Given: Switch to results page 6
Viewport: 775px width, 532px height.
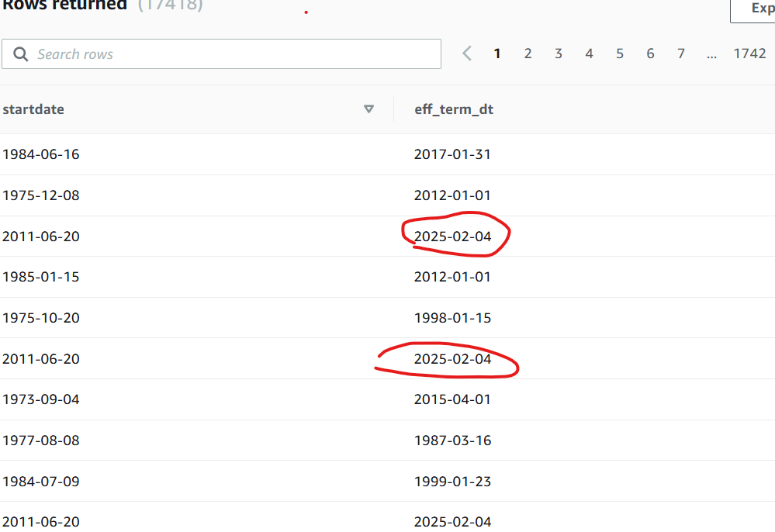Looking at the screenshot, I should click(650, 54).
